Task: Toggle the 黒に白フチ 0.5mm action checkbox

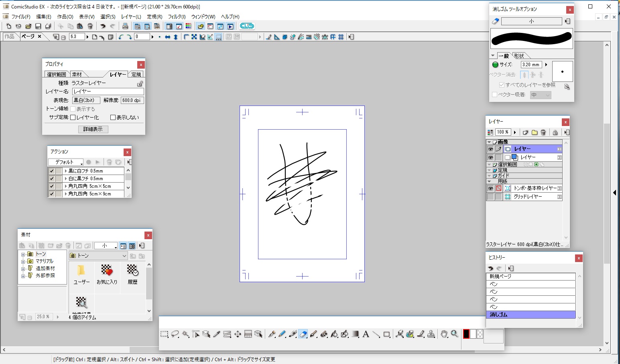Action: point(51,171)
